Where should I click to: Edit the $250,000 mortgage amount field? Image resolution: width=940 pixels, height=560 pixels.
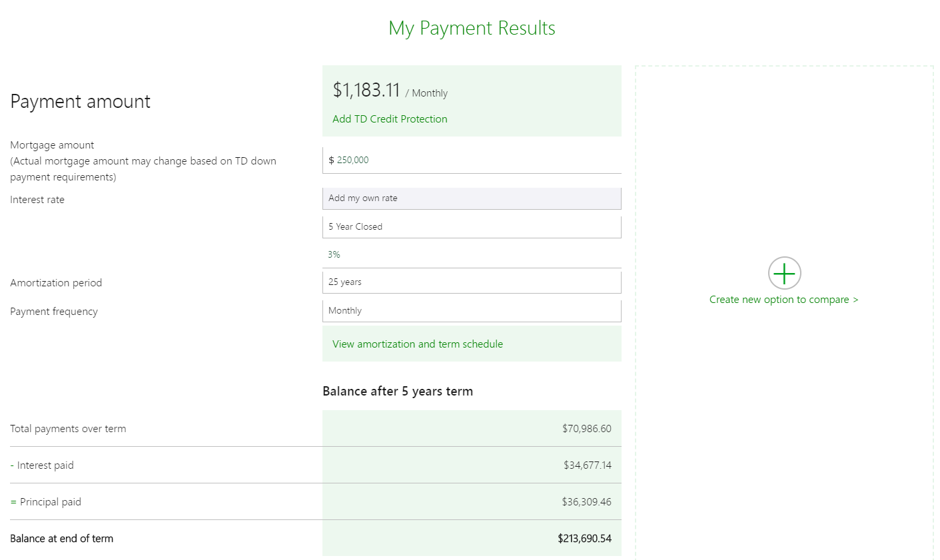click(472, 160)
